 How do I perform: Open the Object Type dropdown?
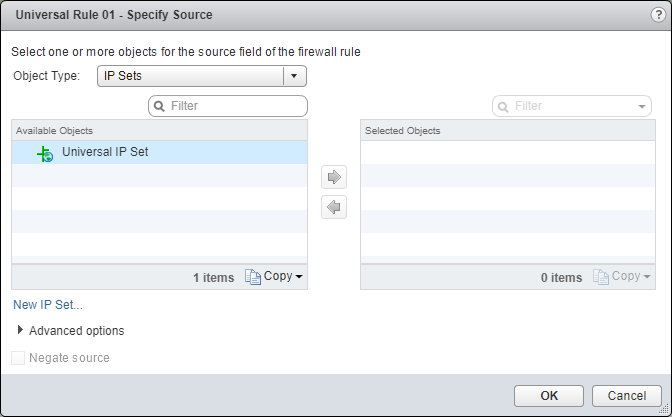(x=293, y=76)
